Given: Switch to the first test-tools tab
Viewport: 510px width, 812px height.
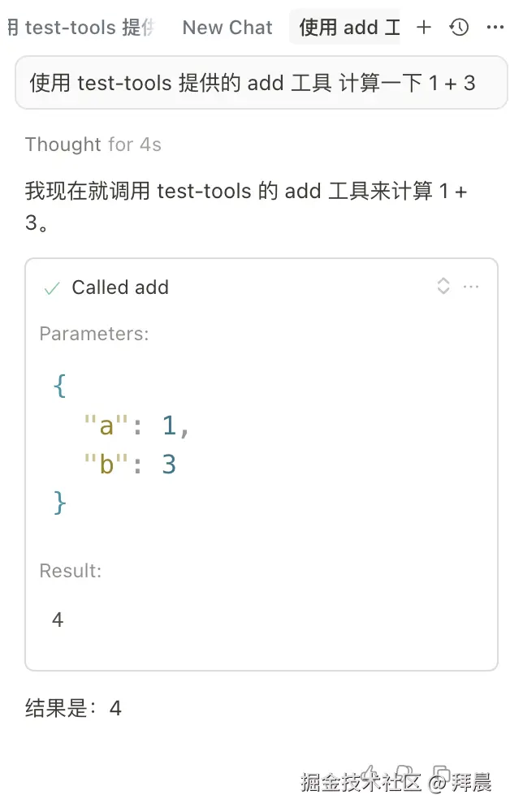Looking at the screenshot, I should [81, 28].
